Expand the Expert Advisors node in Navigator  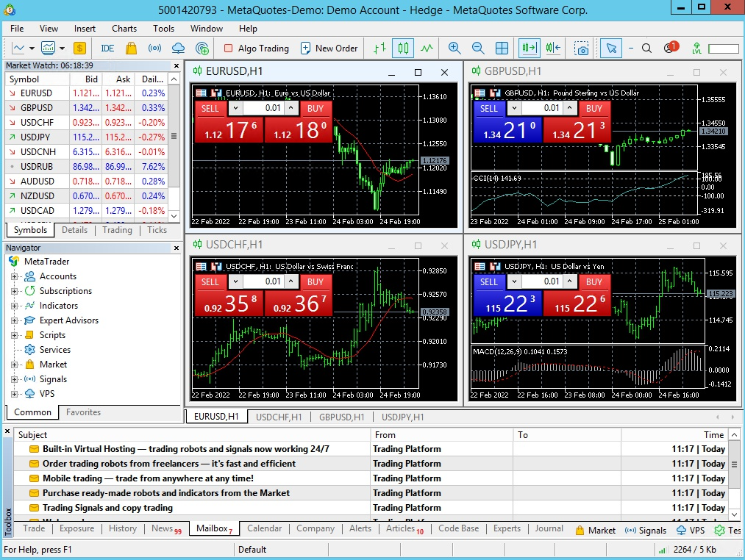14,320
